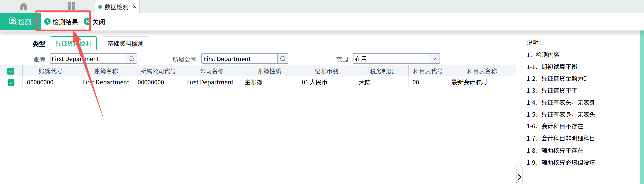Open the 在用 range combo box
644x184 pixels.
[391, 59]
